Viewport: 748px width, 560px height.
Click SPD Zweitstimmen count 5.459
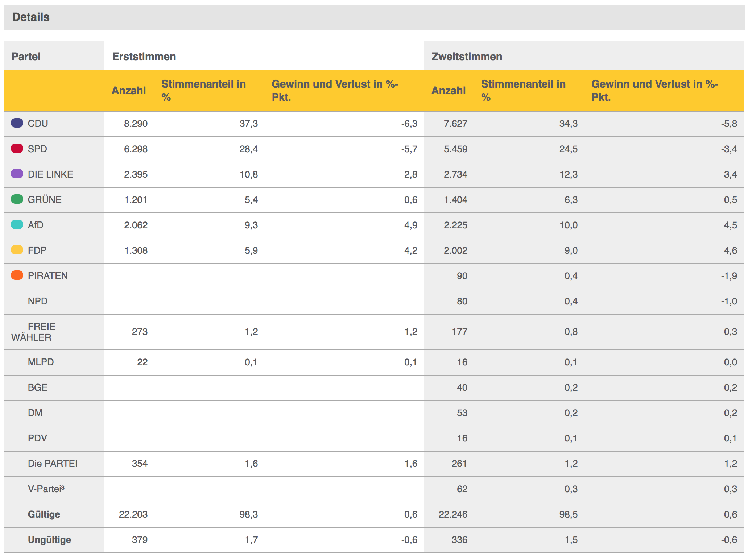click(455, 149)
